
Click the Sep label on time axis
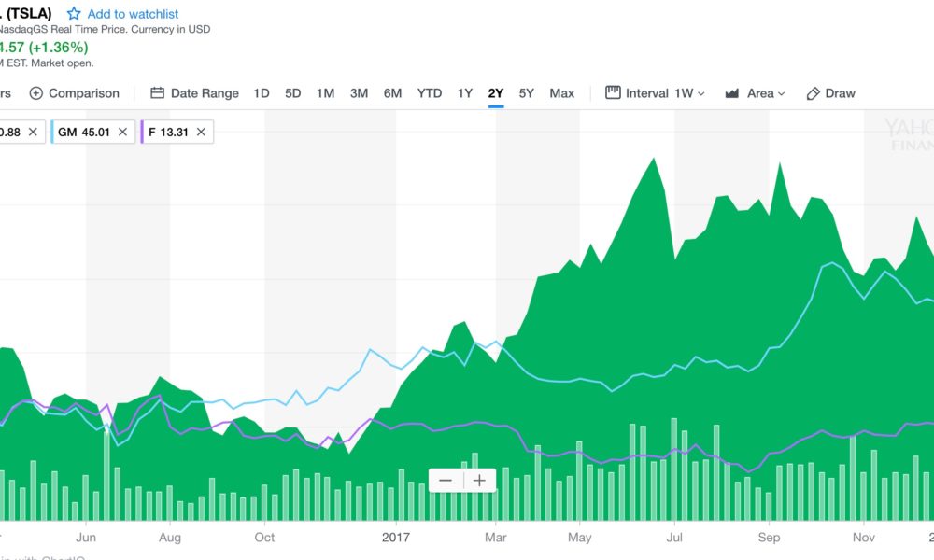point(769,538)
